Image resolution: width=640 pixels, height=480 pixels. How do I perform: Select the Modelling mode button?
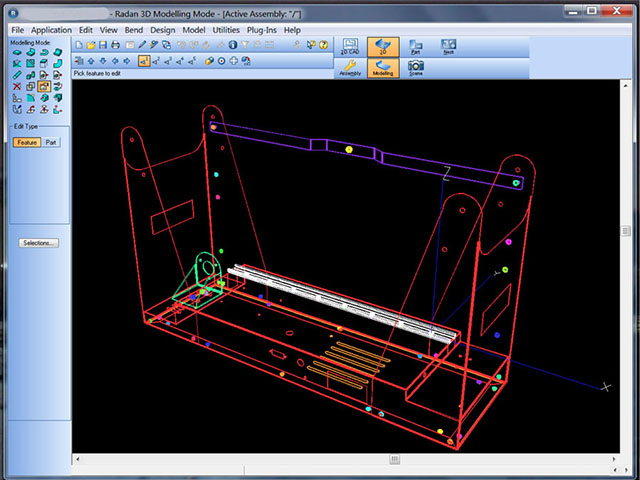point(383,68)
